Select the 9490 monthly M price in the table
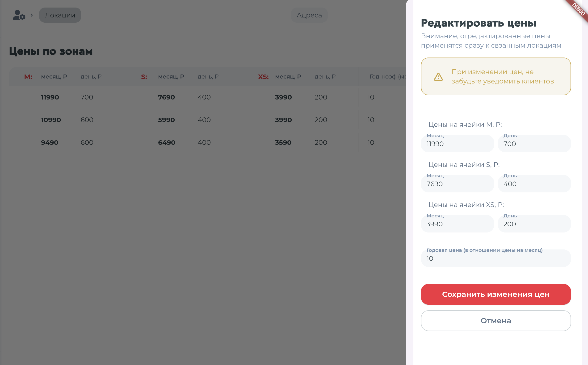The height and width of the screenshot is (365, 588). 50,142
